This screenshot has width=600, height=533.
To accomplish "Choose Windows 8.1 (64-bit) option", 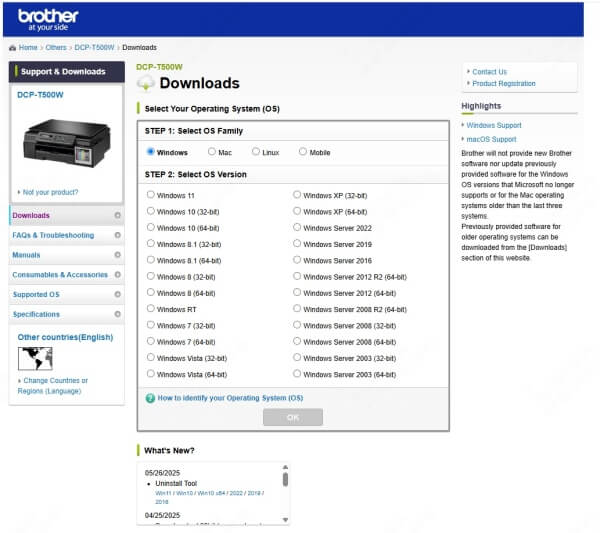I will click(151, 260).
